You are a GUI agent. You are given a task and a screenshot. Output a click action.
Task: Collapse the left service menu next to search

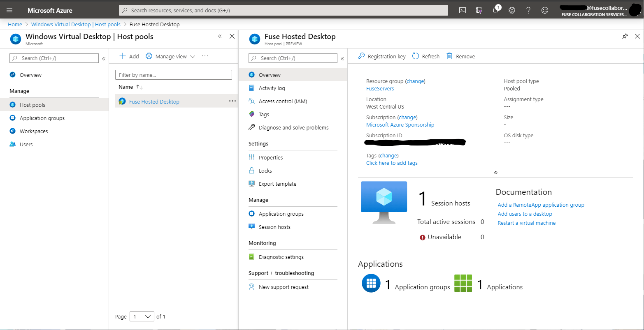coord(104,59)
